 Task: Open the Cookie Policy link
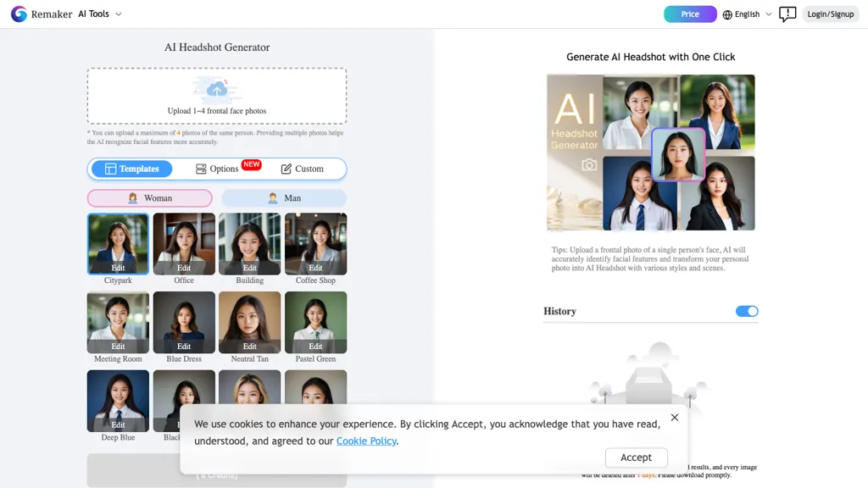coord(366,441)
